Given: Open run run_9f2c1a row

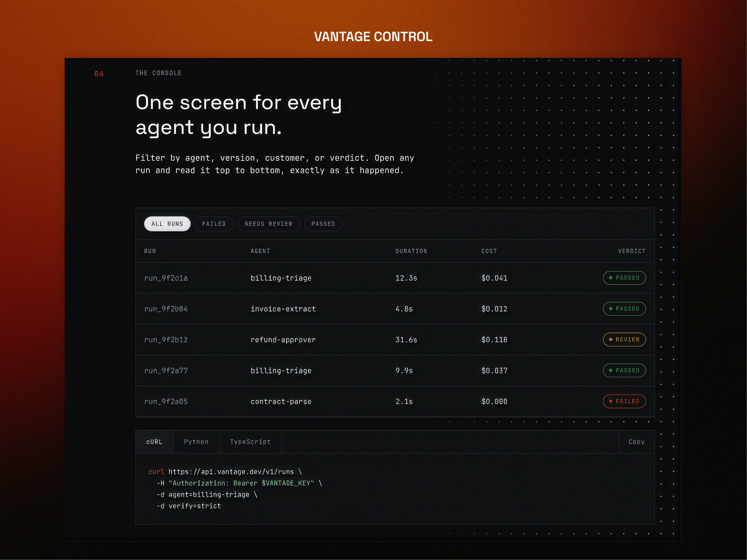Looking at the screenshot, I should point(395,278).
